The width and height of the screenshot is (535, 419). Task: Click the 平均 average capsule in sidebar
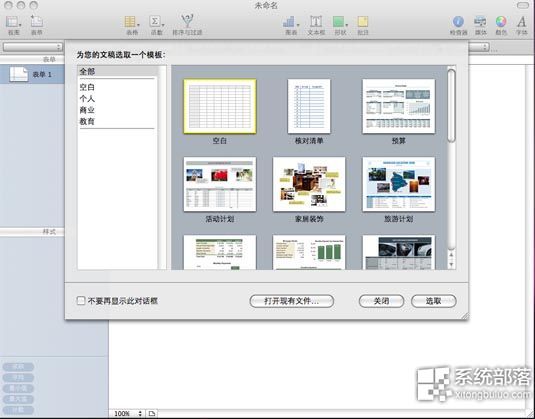[18, 378]
